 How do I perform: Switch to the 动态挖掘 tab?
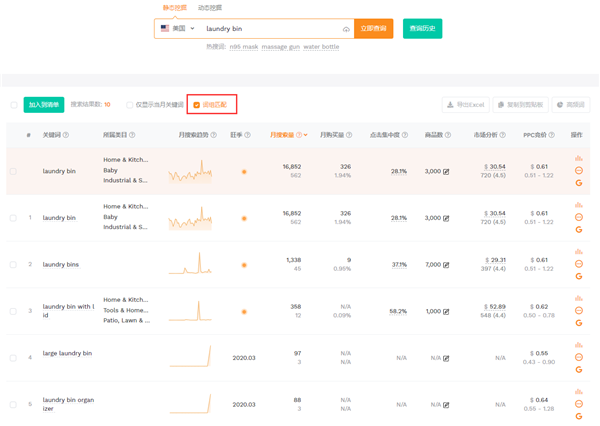coord(210,8)
